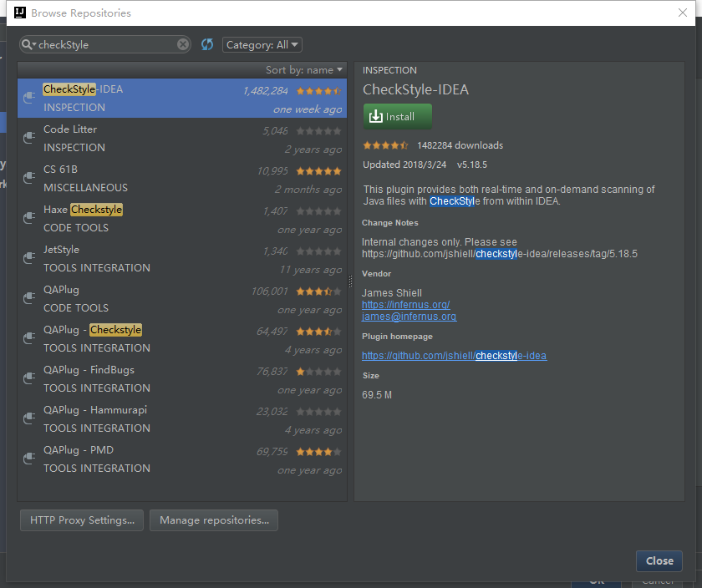Click the QAPlug - PMD plug icon
Viewport: 702px width, 588px height.
(29, 458)
